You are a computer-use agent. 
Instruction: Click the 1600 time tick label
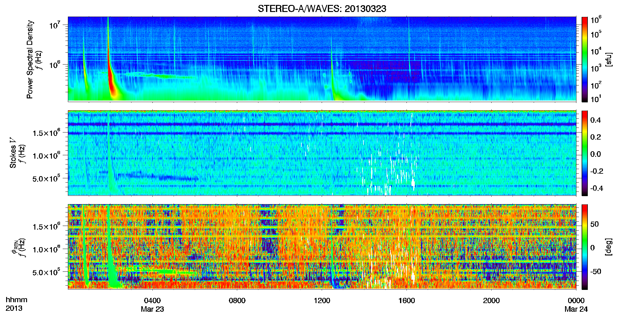[407, 300]
